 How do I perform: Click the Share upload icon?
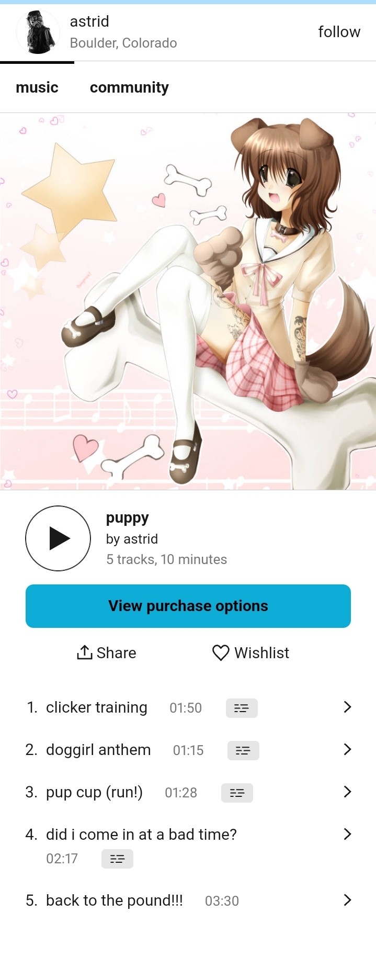pyautogui.click(x=85, y=652)
